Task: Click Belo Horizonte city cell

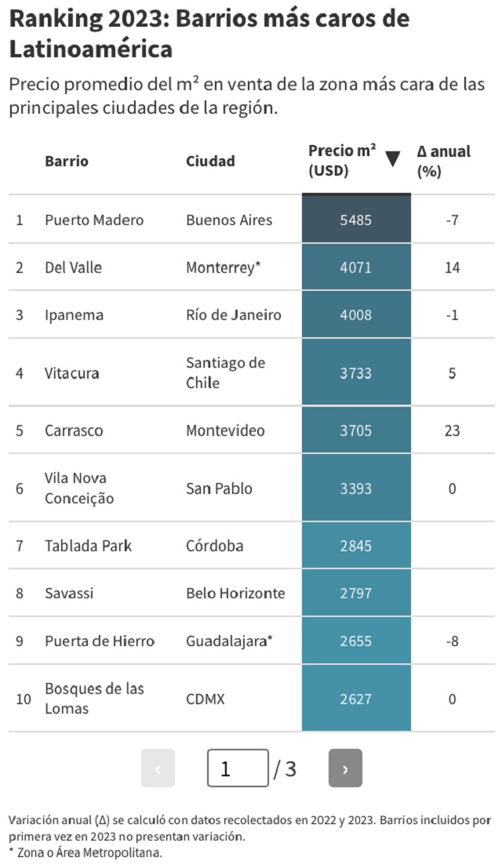Action: tap(235, 593)
